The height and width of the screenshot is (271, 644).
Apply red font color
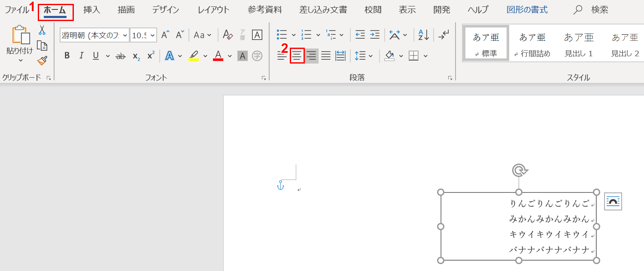pos(218,56)
